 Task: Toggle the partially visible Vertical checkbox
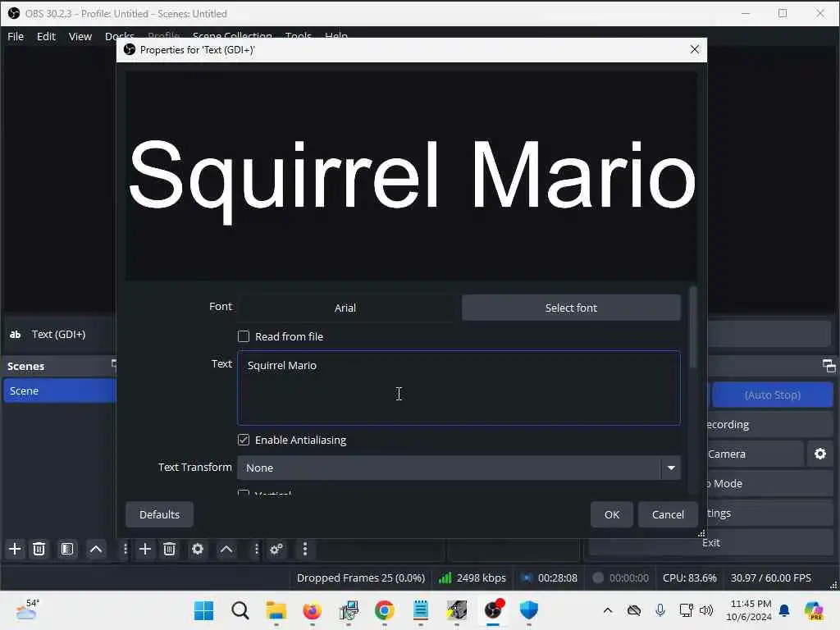[x=243, y=492]
